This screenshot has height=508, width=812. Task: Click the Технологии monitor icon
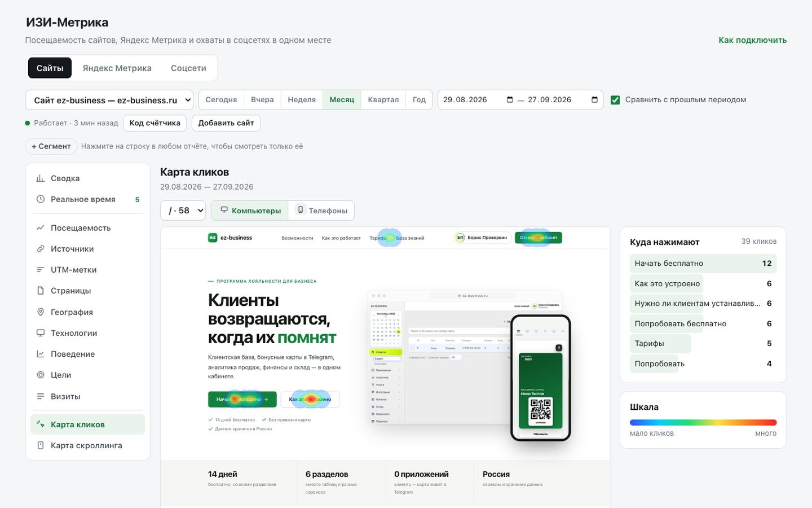[x=41, y=333]
